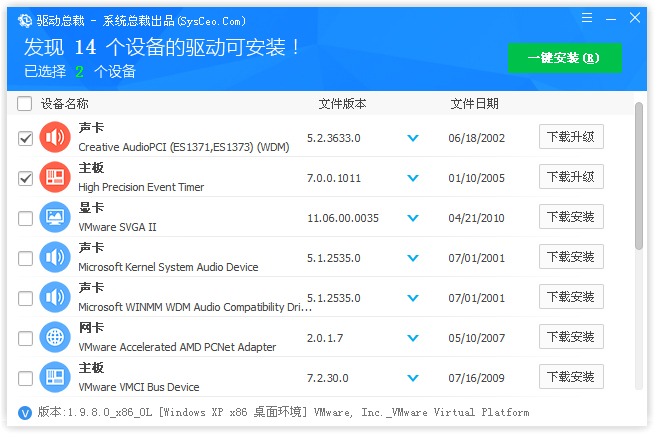Click 下载安装 for Microsoft WINMM WDM Audio

coord(571,296)
